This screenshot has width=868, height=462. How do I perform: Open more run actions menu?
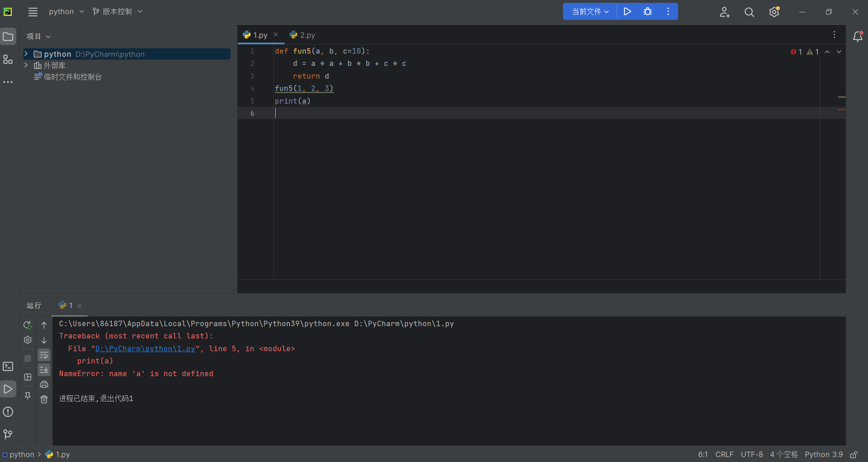pos(668,11)
